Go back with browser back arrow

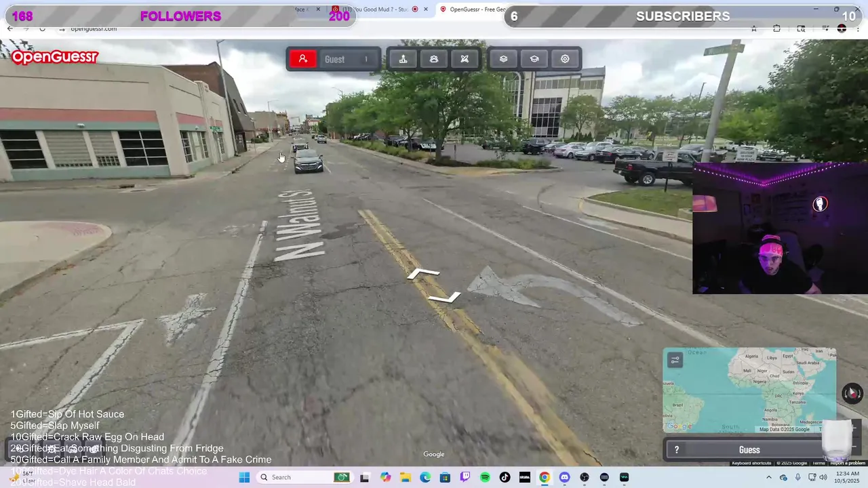pyautogui.click(x=10, y=28)
